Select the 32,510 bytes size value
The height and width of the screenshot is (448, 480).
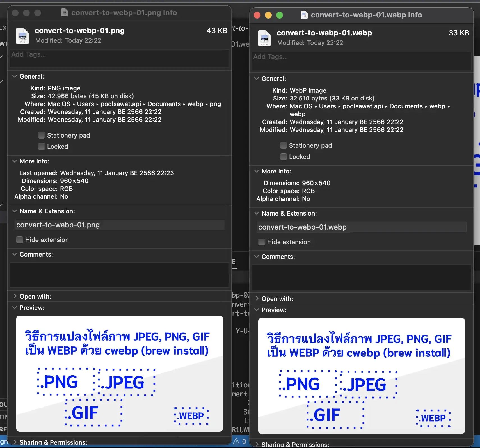tap(332, 98)
